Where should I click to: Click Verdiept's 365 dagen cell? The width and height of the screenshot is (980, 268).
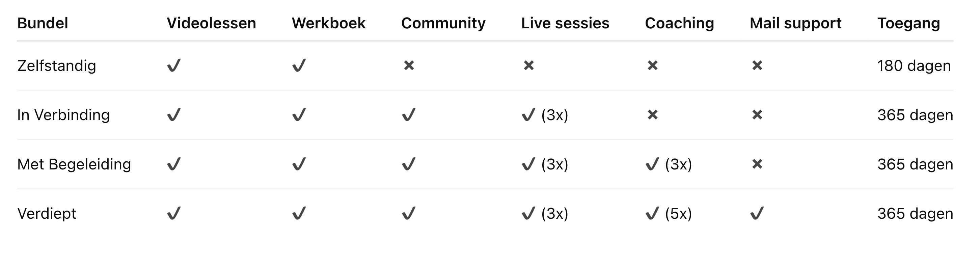pyautogui.click(x=915, y=213)
